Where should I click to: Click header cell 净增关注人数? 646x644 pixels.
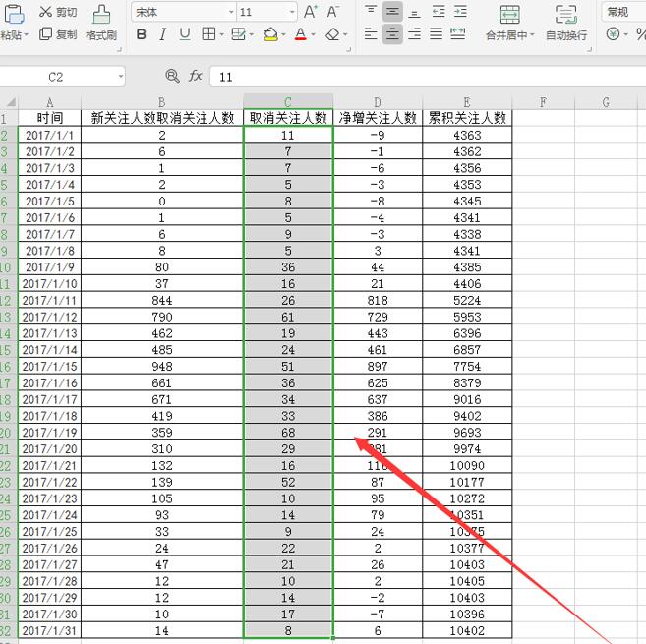[378, 118]
